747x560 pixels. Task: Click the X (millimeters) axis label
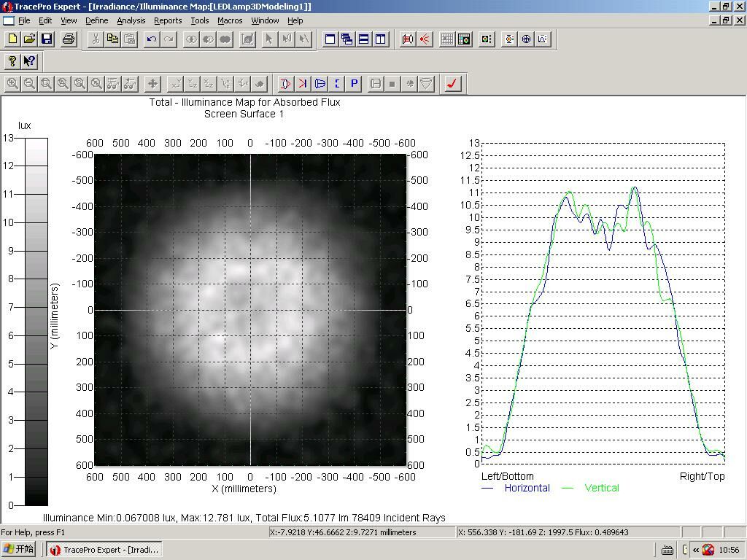click(244, 489)
